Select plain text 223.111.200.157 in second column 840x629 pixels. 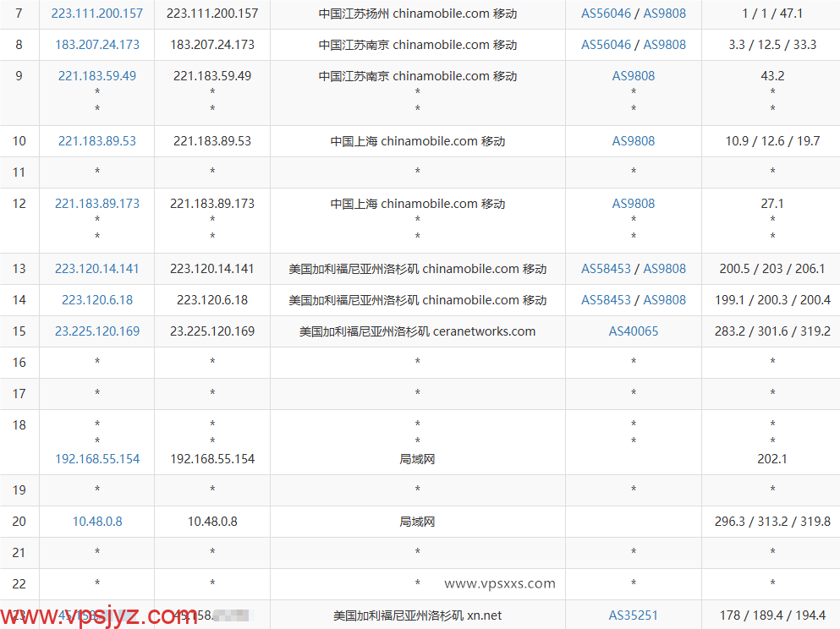(212, 14)
